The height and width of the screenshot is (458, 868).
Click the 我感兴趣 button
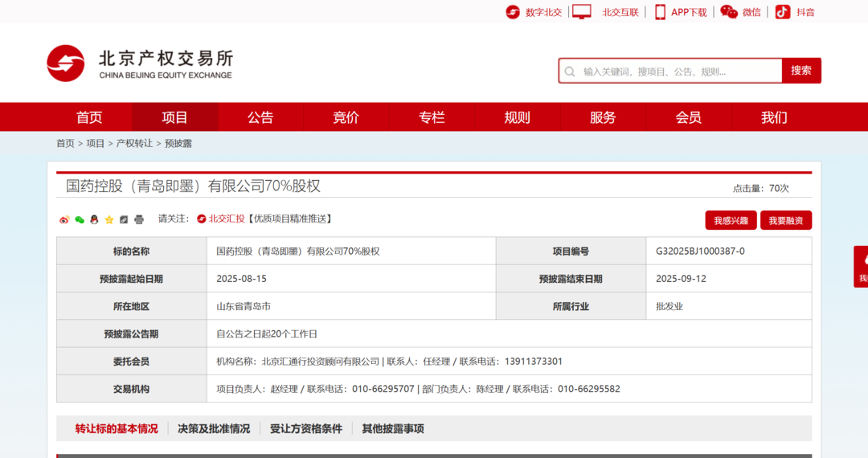click(x=731, y=221)
